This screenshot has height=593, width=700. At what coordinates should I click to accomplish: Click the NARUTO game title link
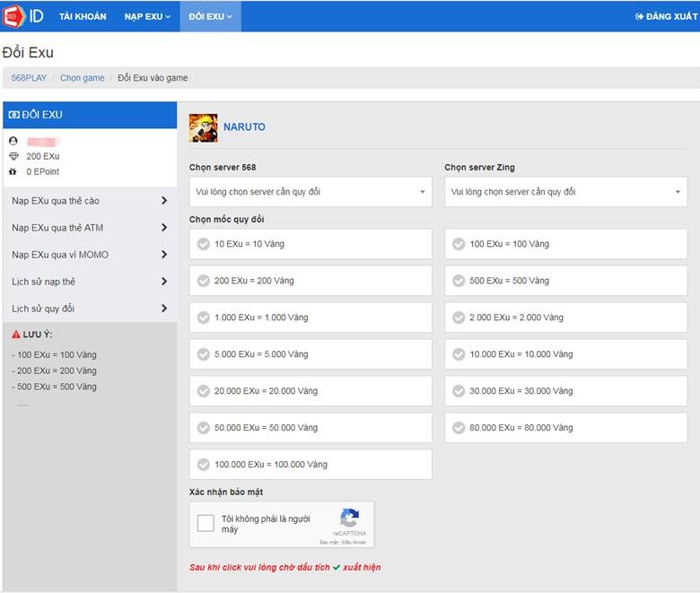tap(244, 127)
